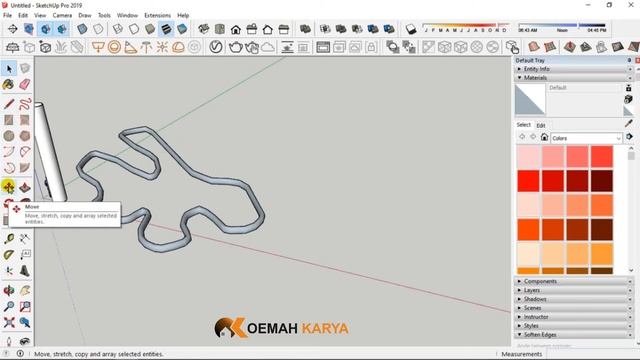The height and width of the screenshot is (360, 640).
Task: Toggle Wireframe face style
Action: tap(118, 29)
